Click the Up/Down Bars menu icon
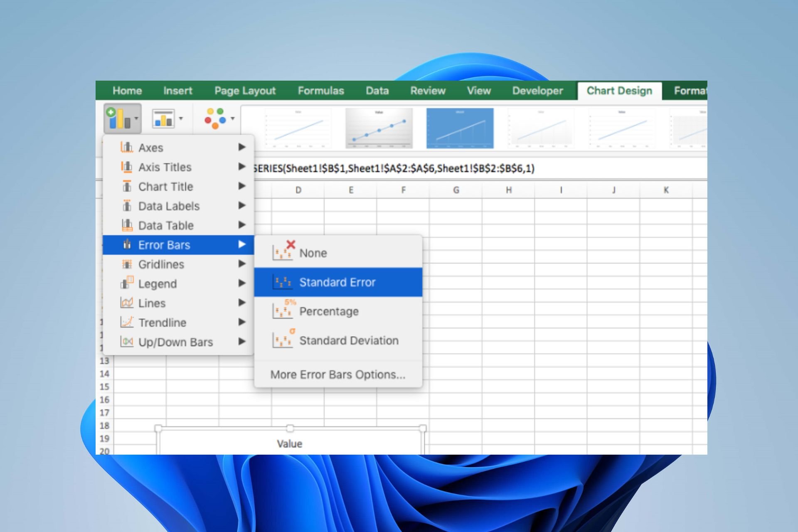Viewport: 798px width, 532px height. click(x=127, y=342)
